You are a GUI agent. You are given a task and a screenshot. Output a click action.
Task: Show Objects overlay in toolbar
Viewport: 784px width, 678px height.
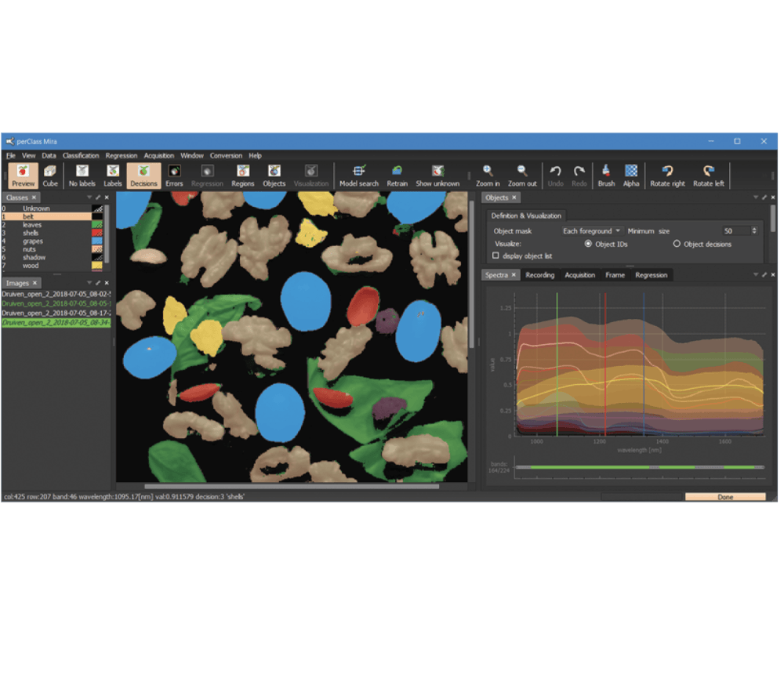coord(274,176)
